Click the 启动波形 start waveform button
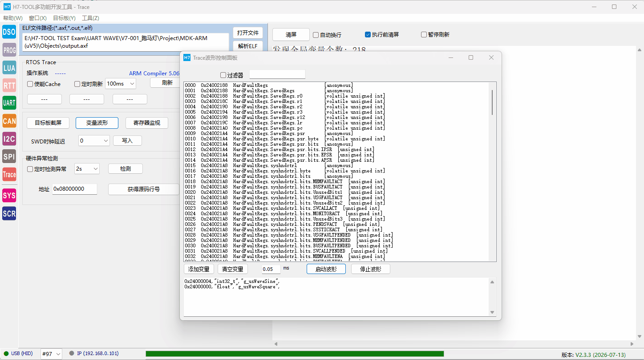 (326, 269)
